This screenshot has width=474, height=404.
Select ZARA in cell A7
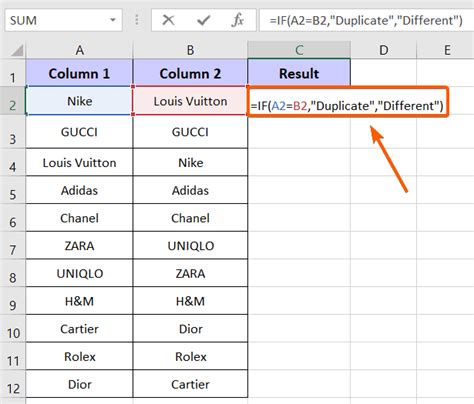pyautogui.click(x=79, y=246)
